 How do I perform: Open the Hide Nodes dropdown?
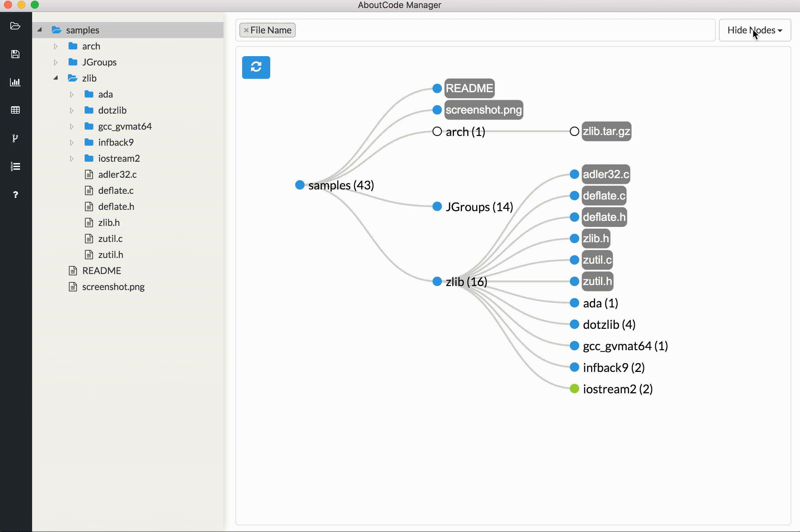[755, 30]
